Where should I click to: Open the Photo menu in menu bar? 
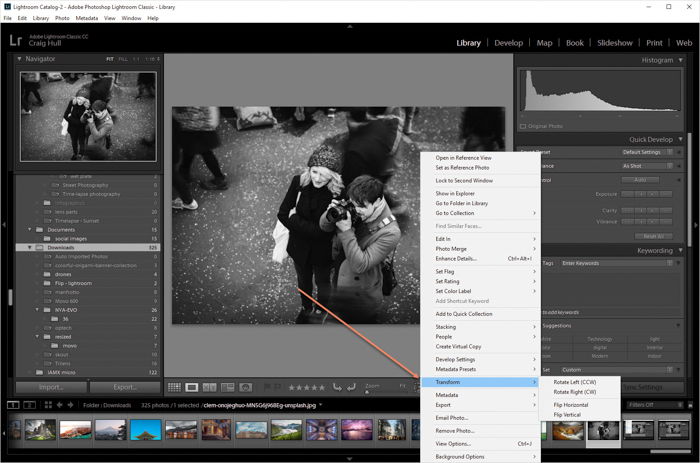coord(62,18)
